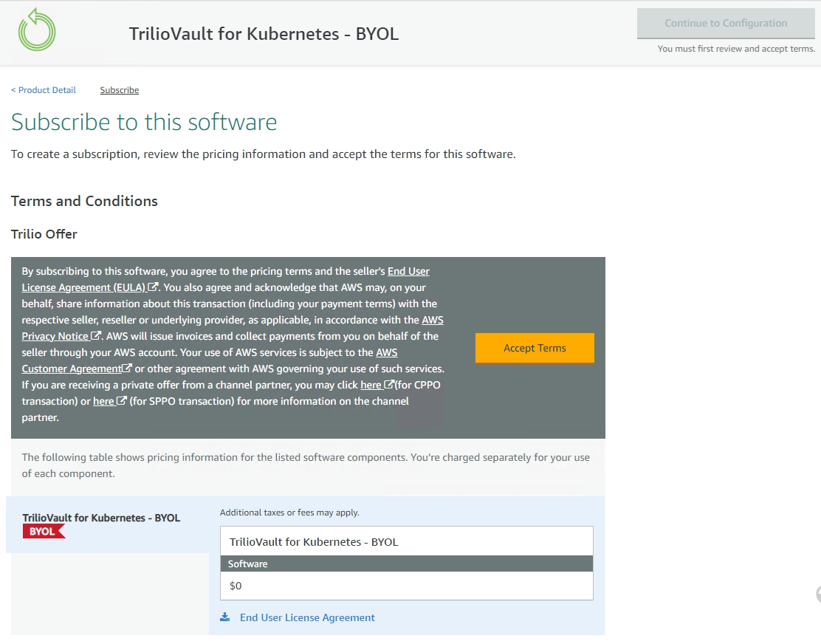Click the external icon beside AWS Privacy Notice

pos(95,336)
